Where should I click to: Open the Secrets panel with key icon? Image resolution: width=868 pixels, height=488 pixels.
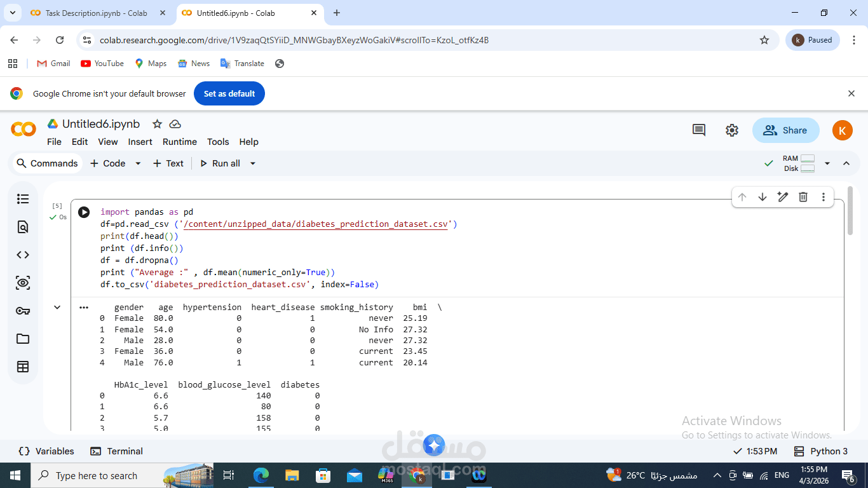tap(23, 311)
